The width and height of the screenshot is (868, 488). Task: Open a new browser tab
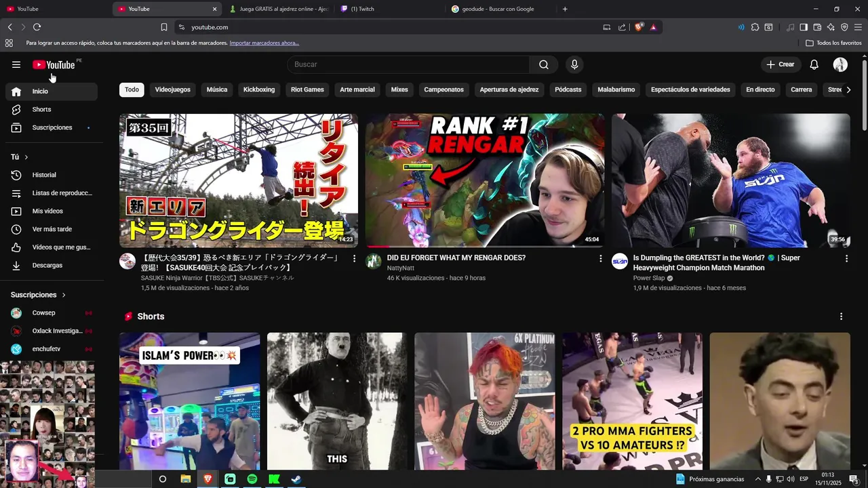click(565, 9)
